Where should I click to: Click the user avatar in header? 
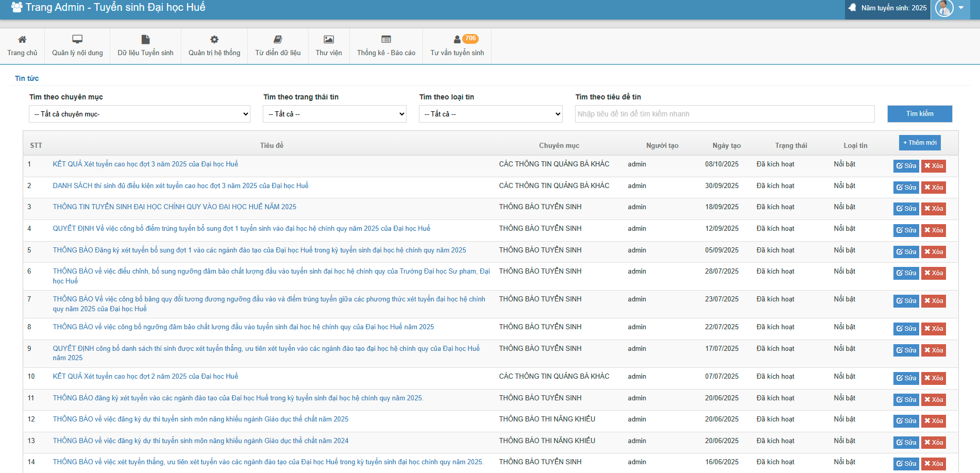click(944, 8)
